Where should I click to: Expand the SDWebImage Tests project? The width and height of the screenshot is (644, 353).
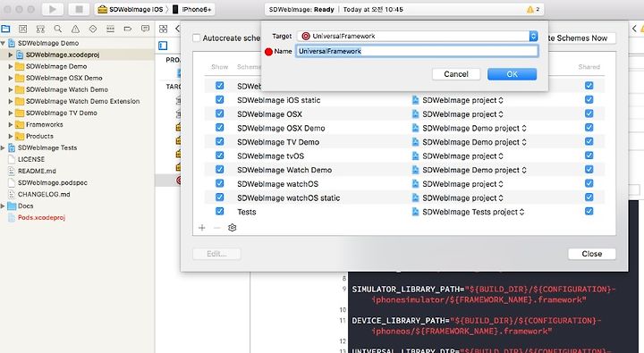[3, 147]
